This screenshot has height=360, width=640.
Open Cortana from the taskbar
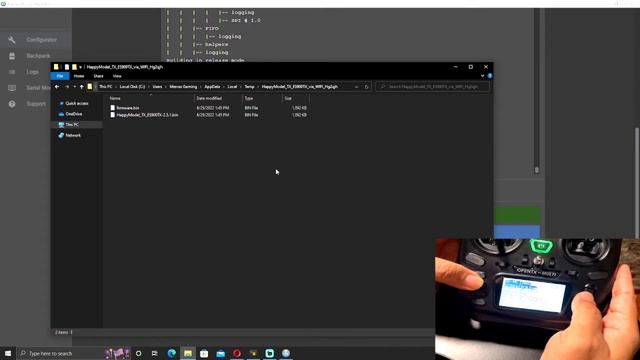tap(138, 353)
